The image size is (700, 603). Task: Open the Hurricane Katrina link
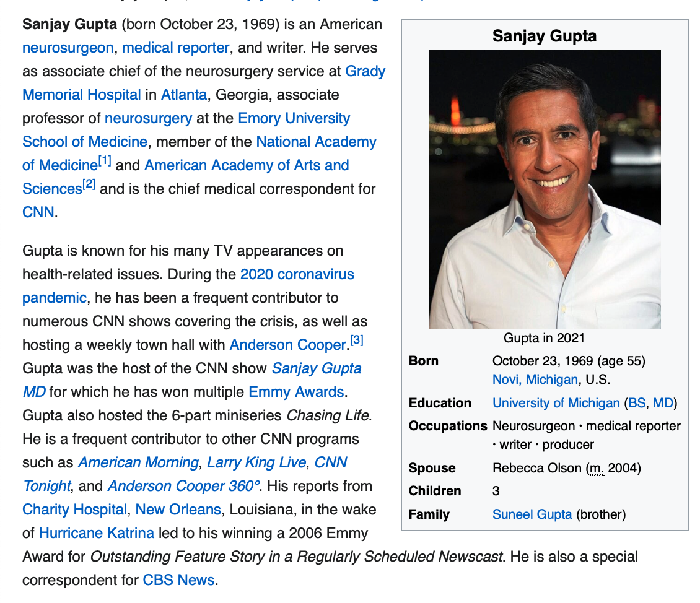(97, 534)
